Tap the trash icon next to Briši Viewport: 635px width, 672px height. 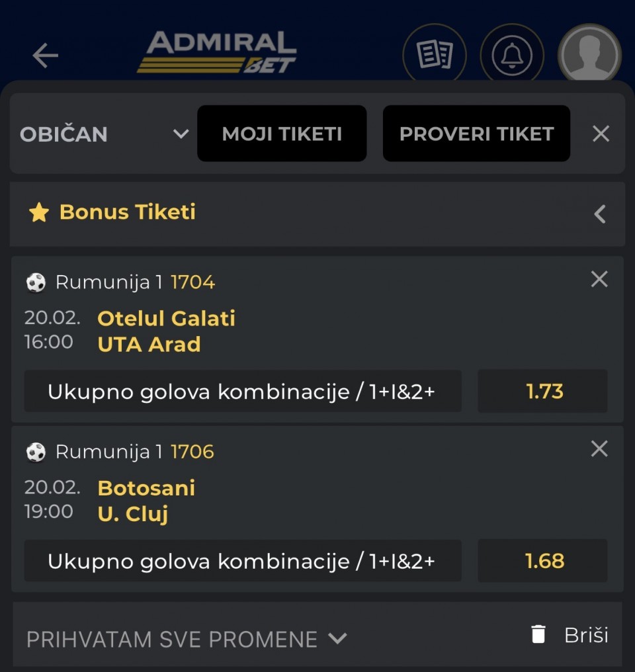coord(538,635)
